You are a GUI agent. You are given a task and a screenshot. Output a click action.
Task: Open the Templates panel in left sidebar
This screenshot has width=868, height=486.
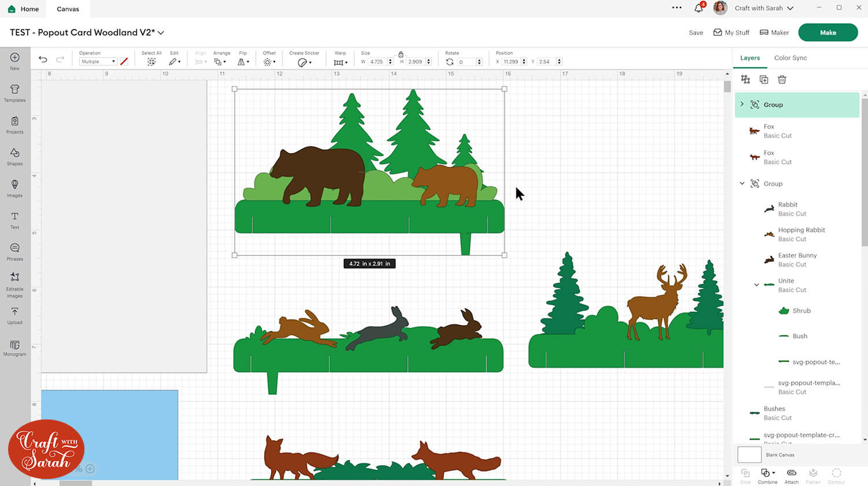click(14, 92)
